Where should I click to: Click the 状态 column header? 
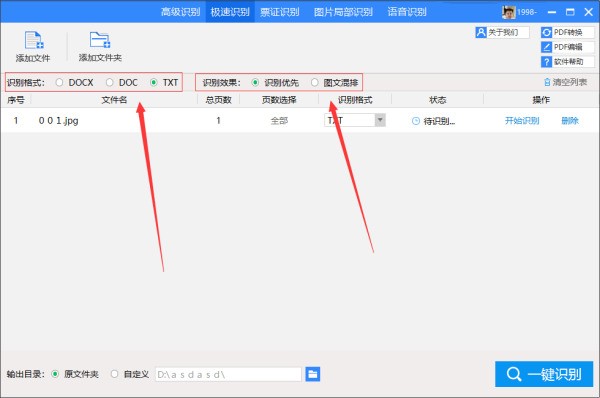(438, 100)
